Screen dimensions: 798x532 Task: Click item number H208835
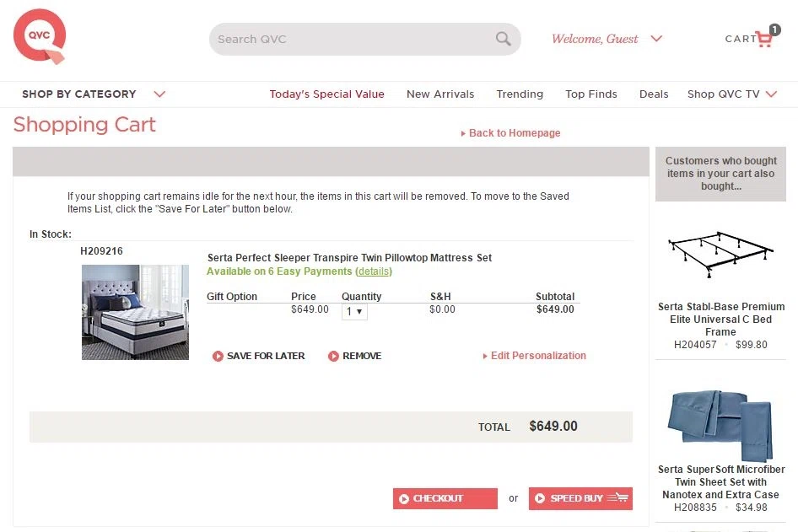click(x=695, y=508)
